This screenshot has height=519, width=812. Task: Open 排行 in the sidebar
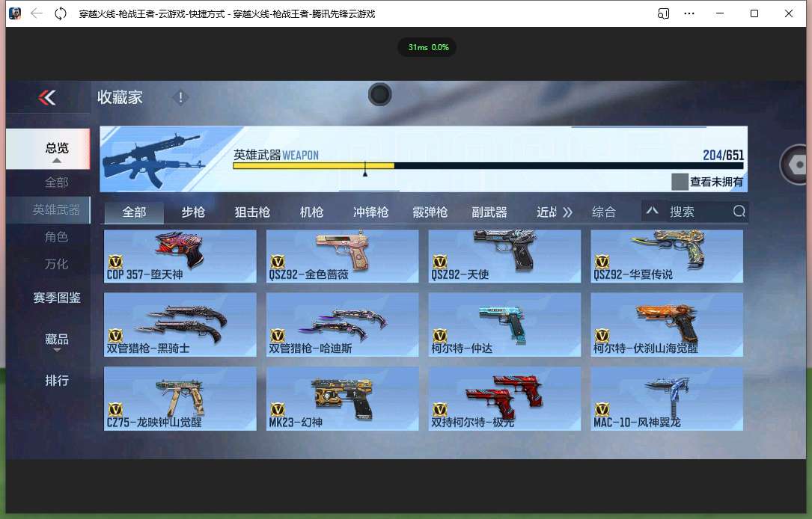[x=56, y=381]
